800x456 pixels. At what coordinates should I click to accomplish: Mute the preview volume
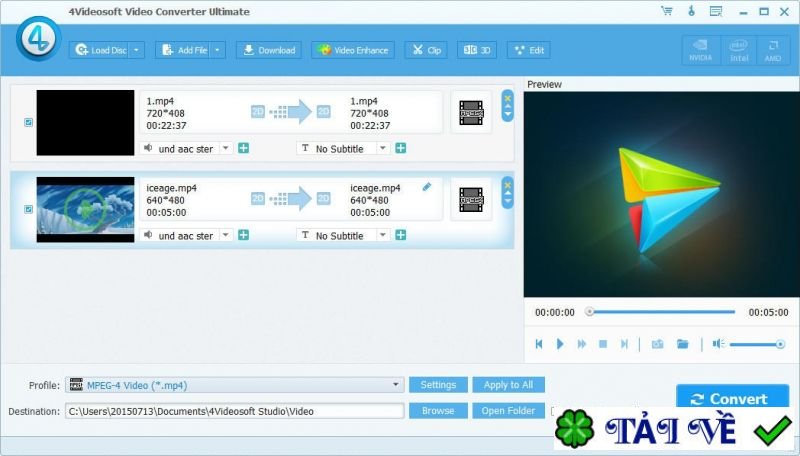[718, 344]
